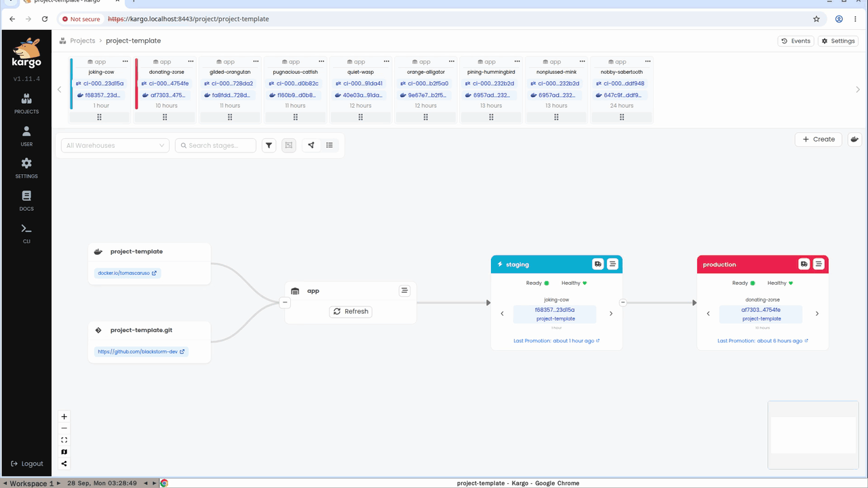Image resolution: width=868 pixels, height=488 pixels.
Task: Switch to list view of stages
Action: pos(330,145)
